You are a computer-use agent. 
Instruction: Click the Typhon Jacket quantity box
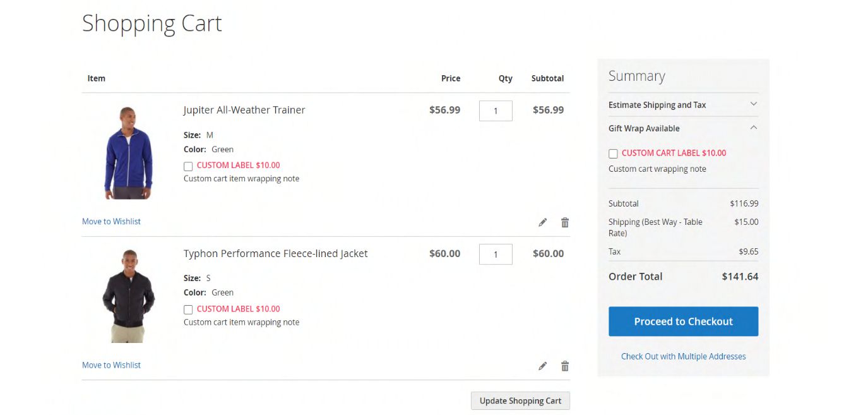point(496,254)
